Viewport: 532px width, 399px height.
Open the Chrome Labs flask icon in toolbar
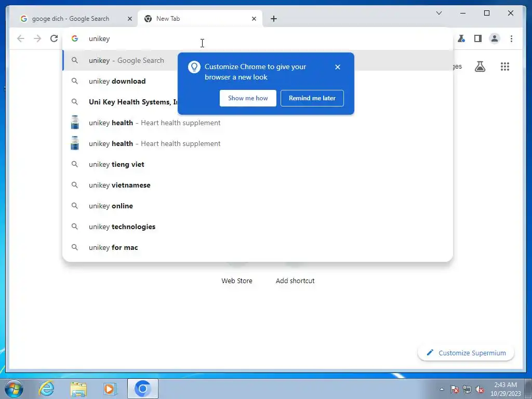[461, 38]
